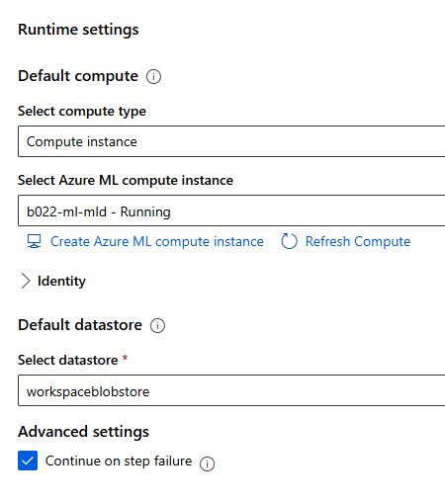Click the Compute instance value text

[82, 142]
